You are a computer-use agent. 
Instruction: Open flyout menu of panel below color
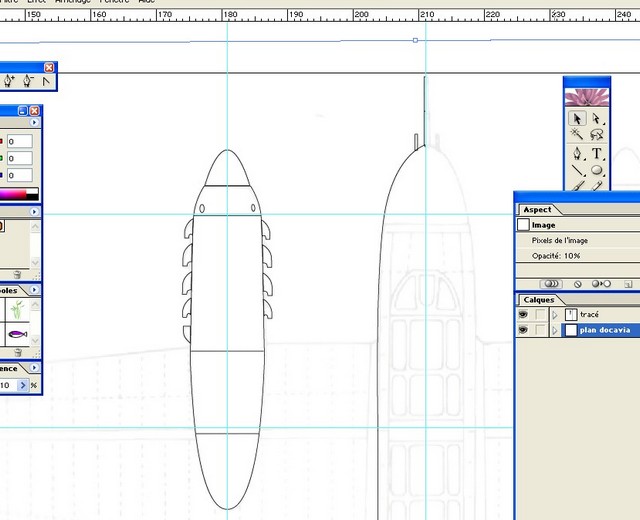coord(35,211)
